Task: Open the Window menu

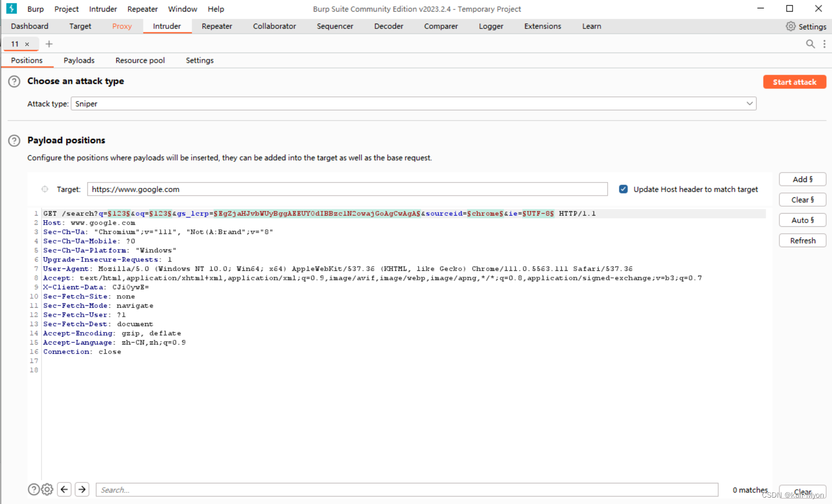Action: click(183, 9)
